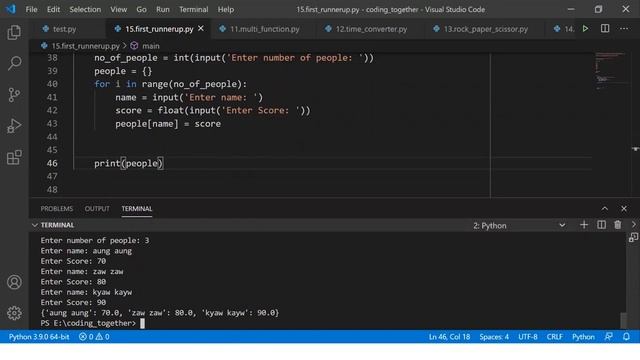This screenshot has height=360, width=640.
Task: Click terminal line 'Enter name: zaw zaw'
Action: tap(82, 271)
